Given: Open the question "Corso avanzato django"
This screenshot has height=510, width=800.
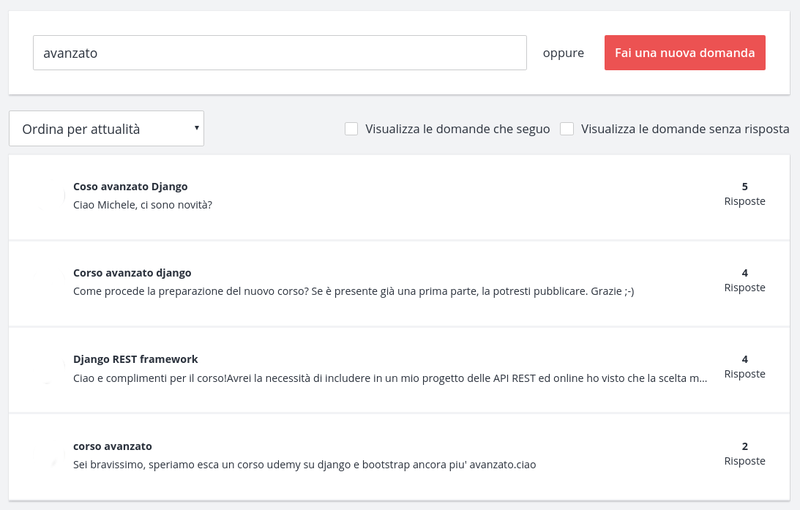Looking at the screenshot, I should [132, 273].
